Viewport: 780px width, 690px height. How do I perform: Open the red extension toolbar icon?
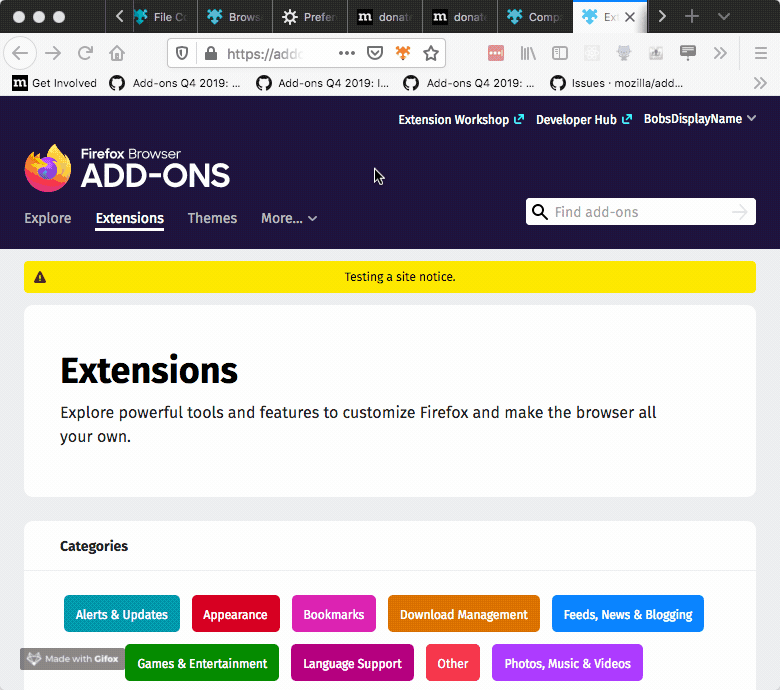pyautogui.click(x=496, y=53)
